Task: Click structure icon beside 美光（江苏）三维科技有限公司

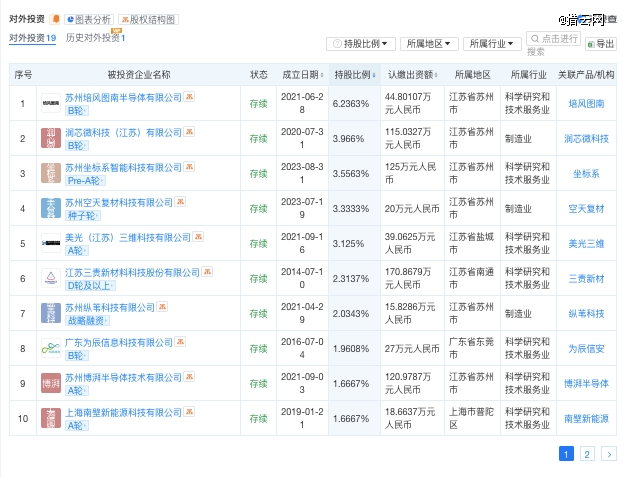Action: point(198,237)
